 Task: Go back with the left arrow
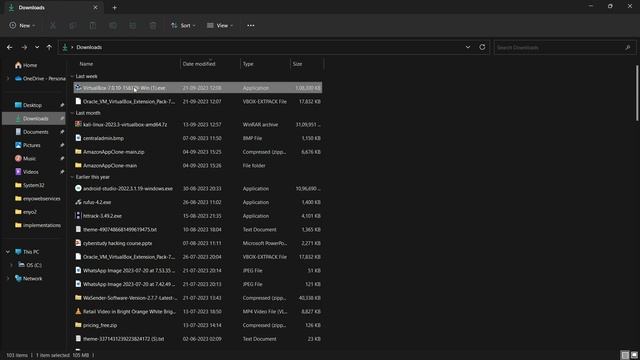tap(9, 47)
